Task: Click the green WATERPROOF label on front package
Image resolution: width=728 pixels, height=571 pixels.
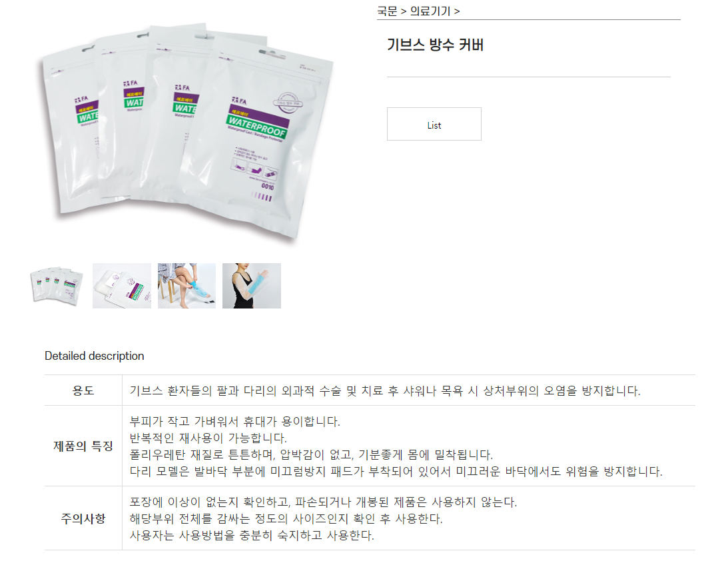Action: (x=256, y=127)
